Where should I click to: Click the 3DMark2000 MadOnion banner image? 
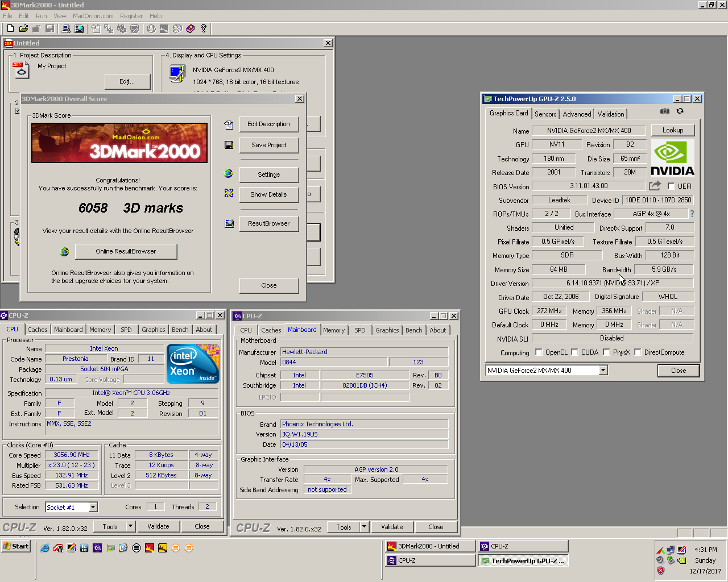(119, 143)
